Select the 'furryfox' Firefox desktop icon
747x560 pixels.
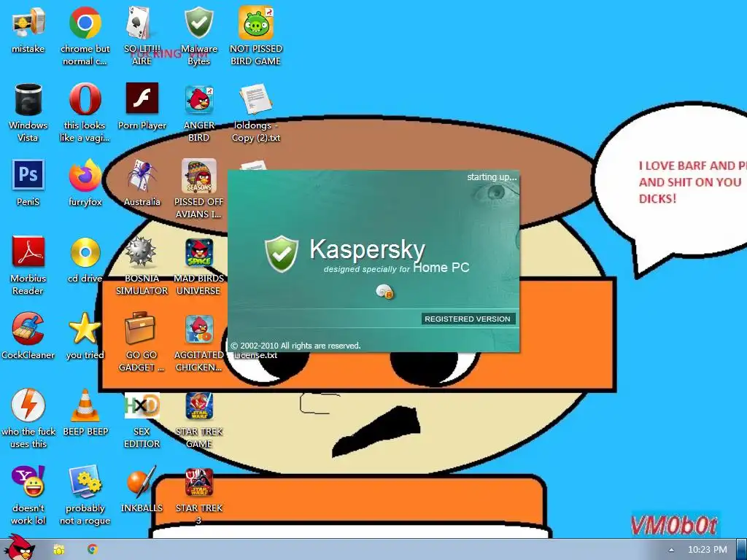tap(85, 175)
